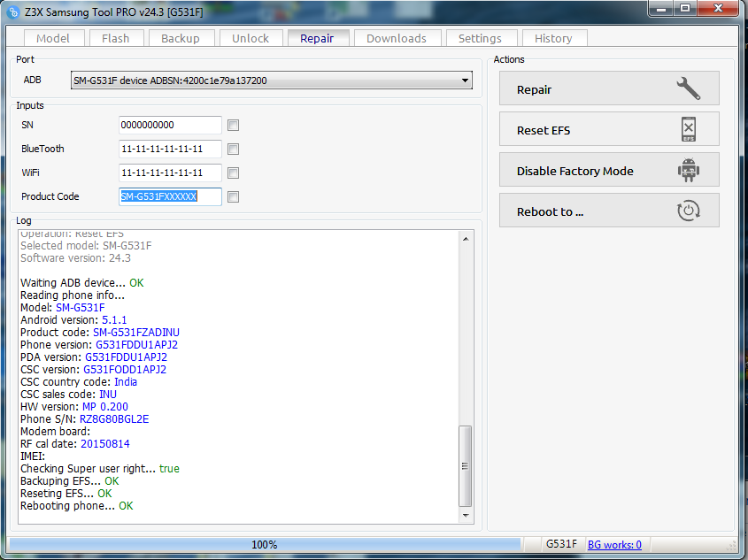Viewport: 748px width, 560px height.
Task: Toggle the WiFi checkbox
Action: pyautogui.click(x=234, y=173)
